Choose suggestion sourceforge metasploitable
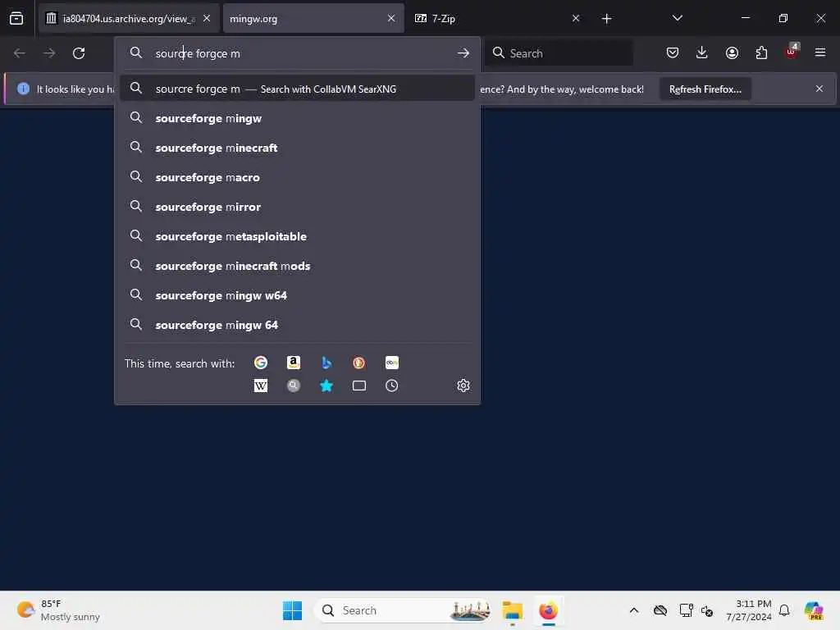 (297, 236)
